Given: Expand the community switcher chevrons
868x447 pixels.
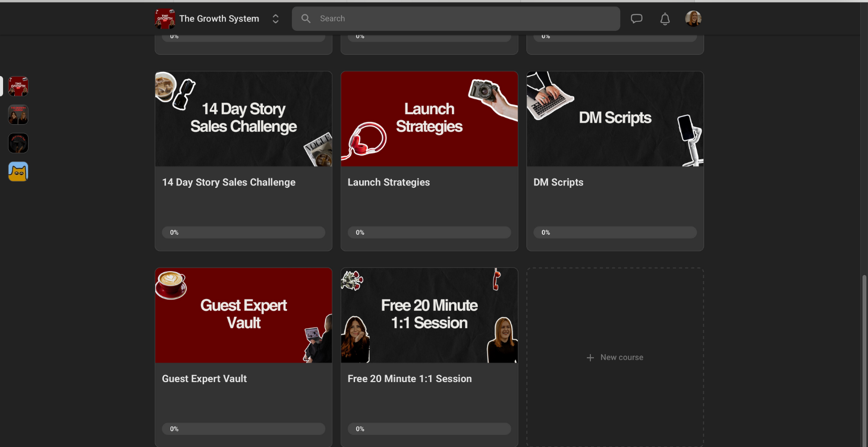Looking at the screenshot, I should 275,19.
